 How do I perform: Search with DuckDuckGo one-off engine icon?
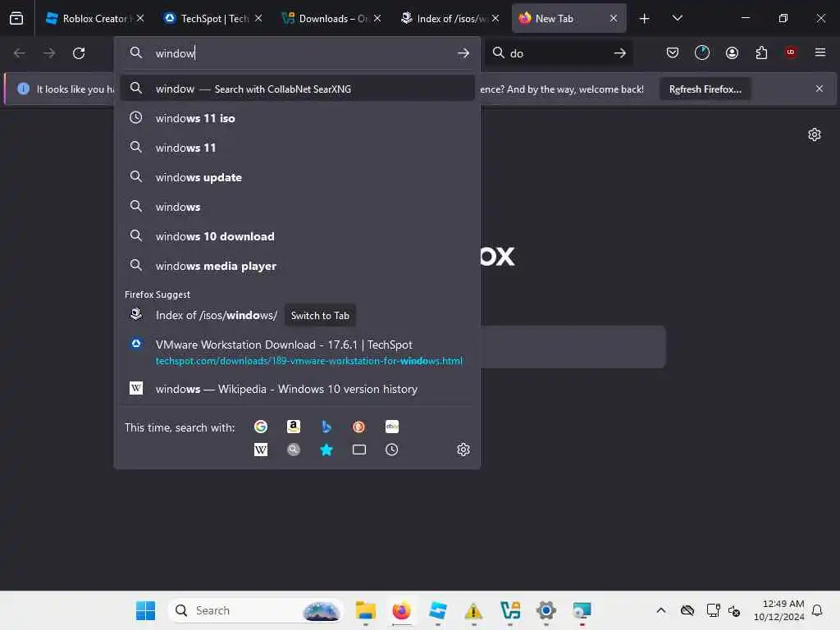(359, 427)
